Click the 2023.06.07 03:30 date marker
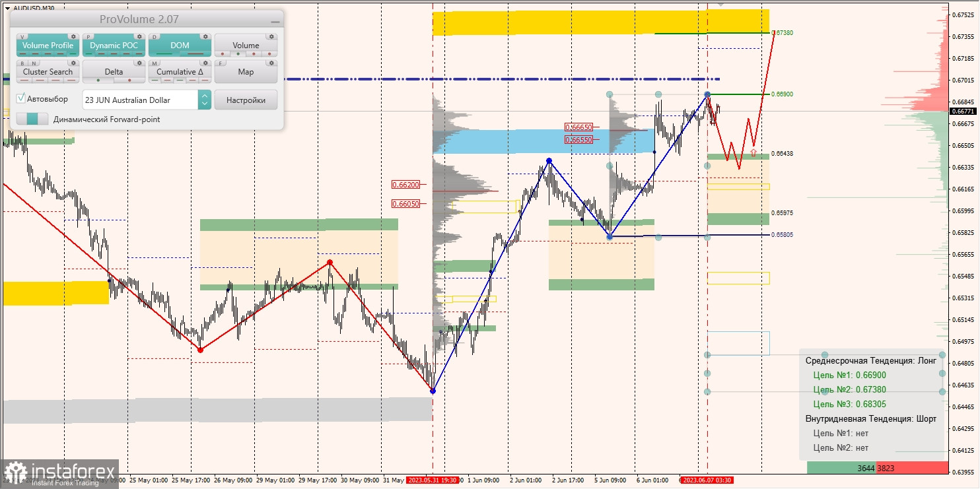The width and height of the screenshot is (980, 489). 707,480
